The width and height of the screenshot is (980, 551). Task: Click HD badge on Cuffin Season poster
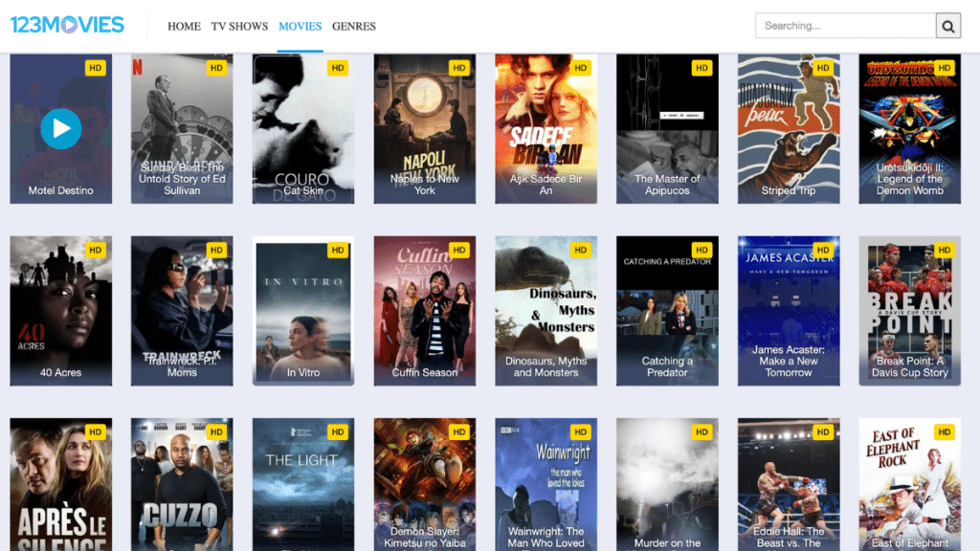tap(458, 250)
